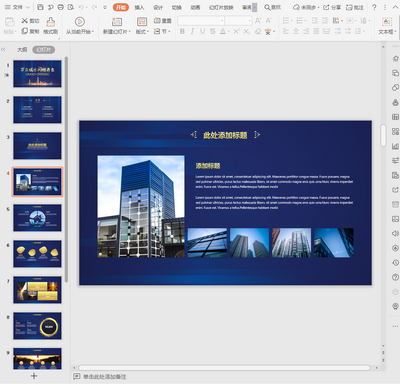Open help with the question mark icon
This screenshot has width=400, height=384.
click(x=374, y=7)
